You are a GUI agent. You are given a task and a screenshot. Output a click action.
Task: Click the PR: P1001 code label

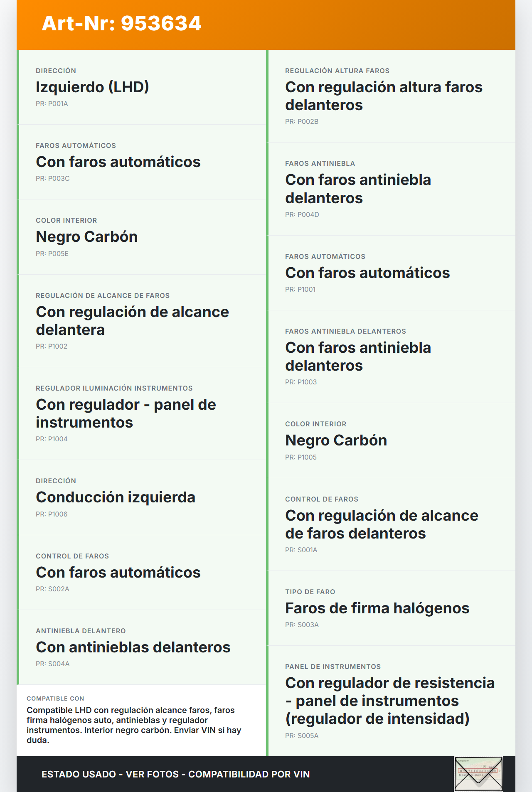point(300,290)
